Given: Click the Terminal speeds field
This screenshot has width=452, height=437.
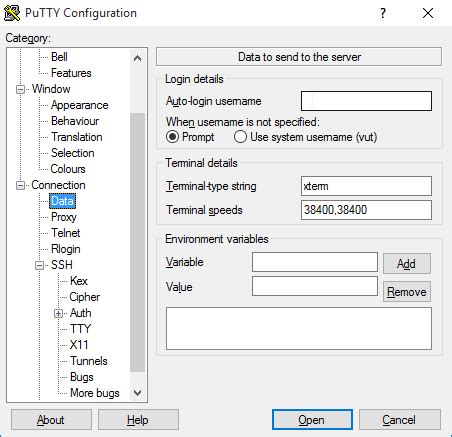Looking at the screenshot, I should [x=366, y=210].
